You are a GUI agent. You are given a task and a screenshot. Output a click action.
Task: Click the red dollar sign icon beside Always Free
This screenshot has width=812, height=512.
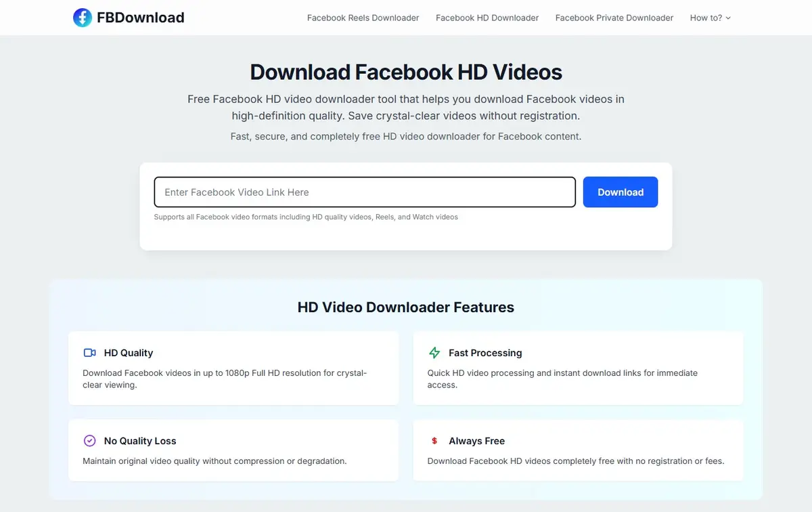(x=434, y=440)
